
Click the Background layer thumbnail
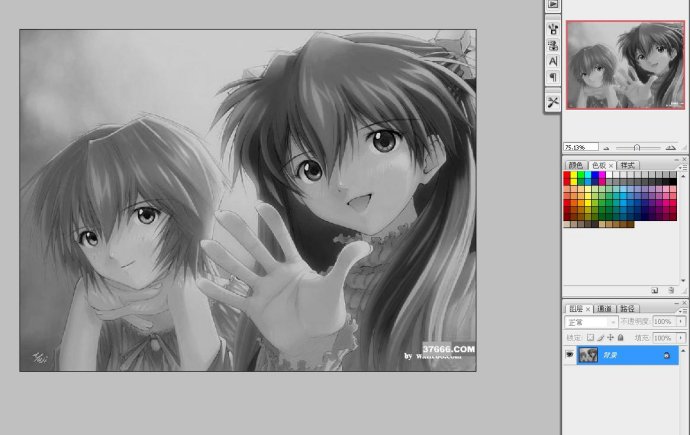588,355
